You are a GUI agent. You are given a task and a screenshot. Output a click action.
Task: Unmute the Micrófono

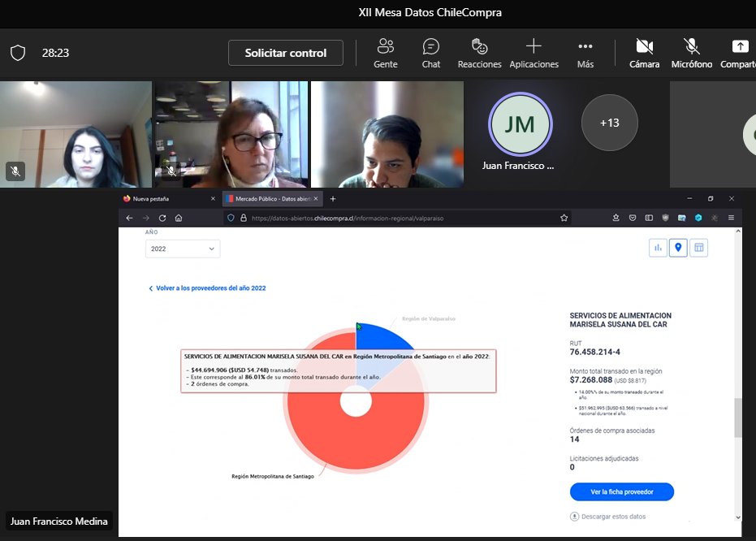pyautogui.click(x=691, y=54)
